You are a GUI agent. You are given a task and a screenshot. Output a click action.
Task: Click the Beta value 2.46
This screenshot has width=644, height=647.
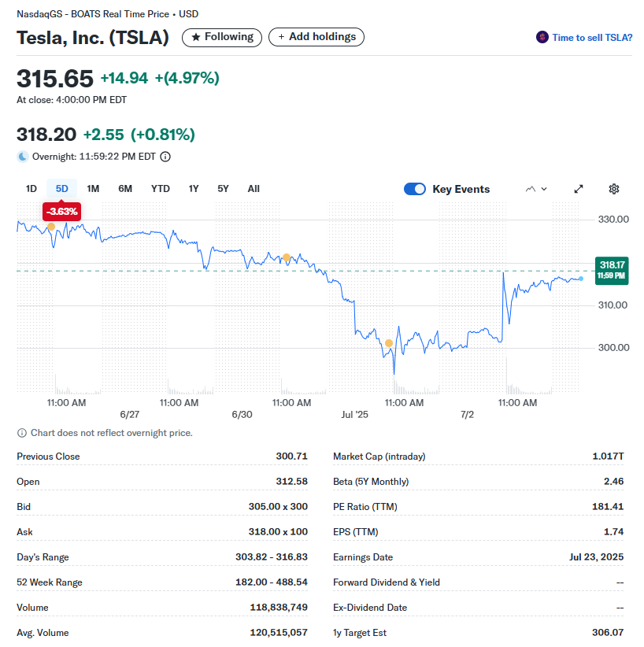click(613, 481)
